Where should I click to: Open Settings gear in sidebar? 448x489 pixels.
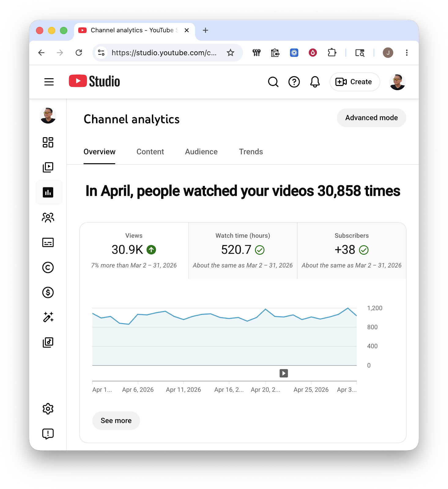(x=48, y=409)
